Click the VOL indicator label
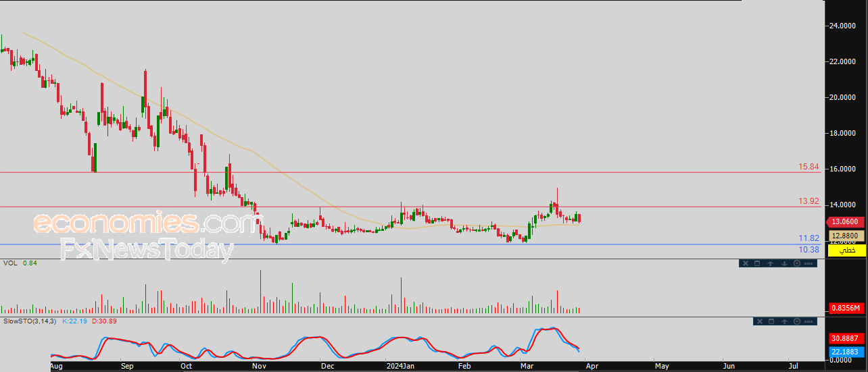The width and height of the screenshot is (868, 372). pos(10,263)
